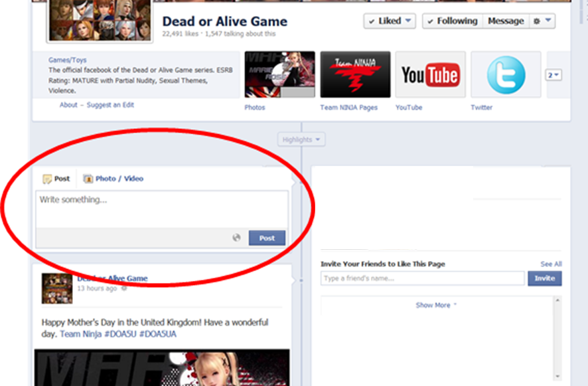The width and height of the screenshot is (588, 386).
Task: Click the photo icon beside Photo / Video
Action: [88, 179]
